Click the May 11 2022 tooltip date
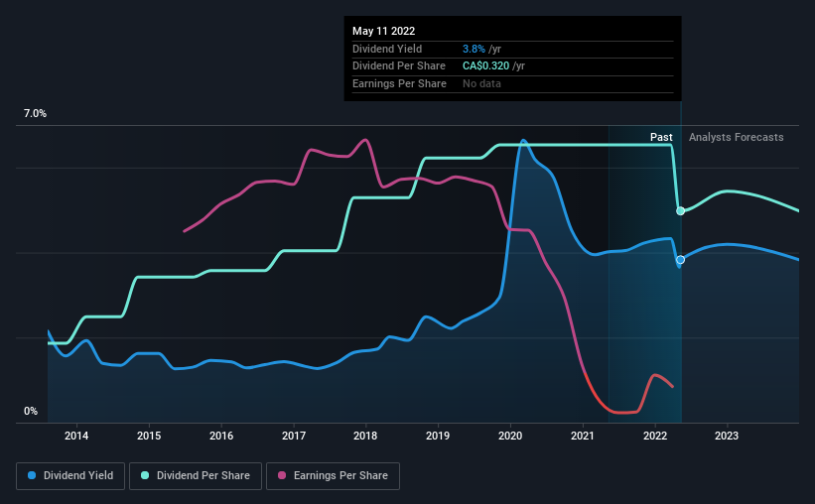This screenshot has width=815, height=504. 383,31
